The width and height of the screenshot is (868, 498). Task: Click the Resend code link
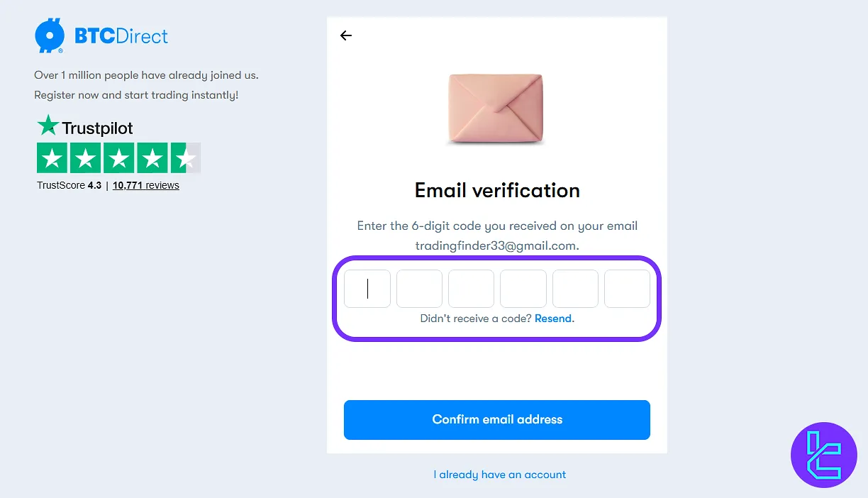pyautogui.click(x=554, y=319)
